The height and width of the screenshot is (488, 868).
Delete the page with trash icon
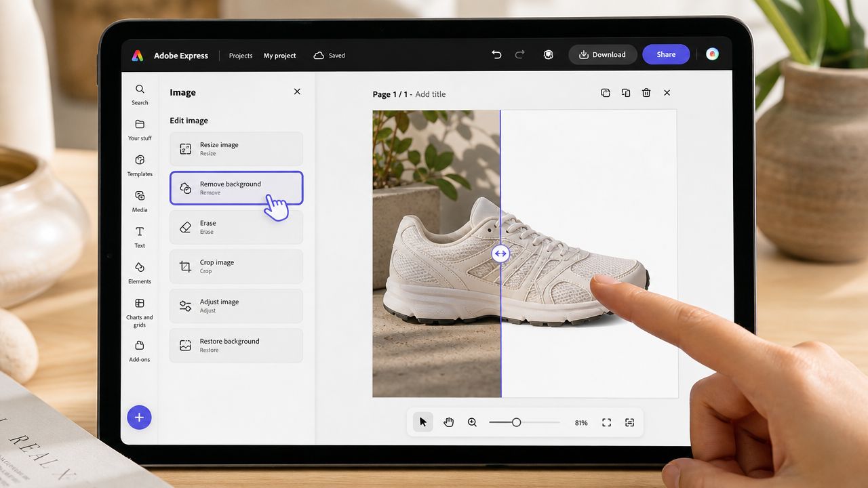pyautogui.click(x=646, y=93)
